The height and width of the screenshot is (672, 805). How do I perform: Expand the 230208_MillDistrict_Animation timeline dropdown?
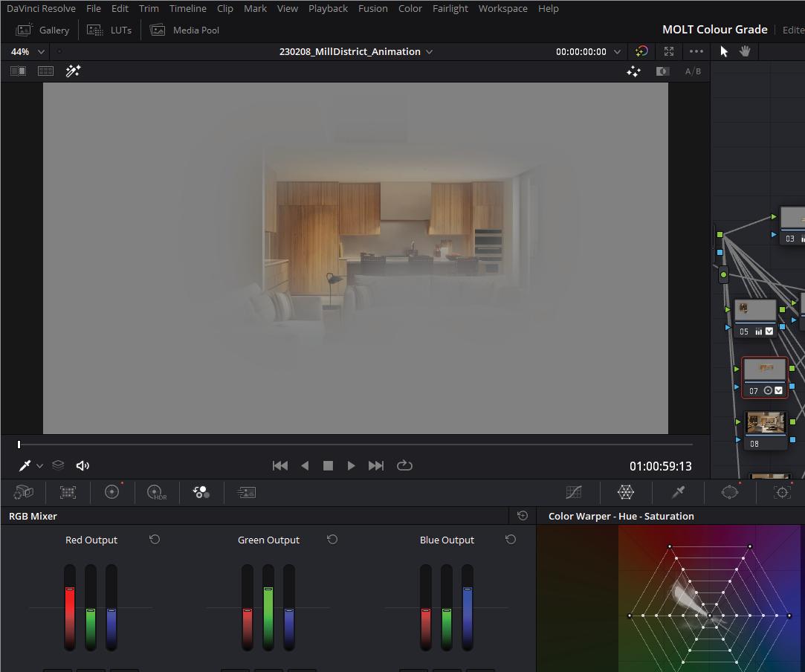(x=429, y=51)
